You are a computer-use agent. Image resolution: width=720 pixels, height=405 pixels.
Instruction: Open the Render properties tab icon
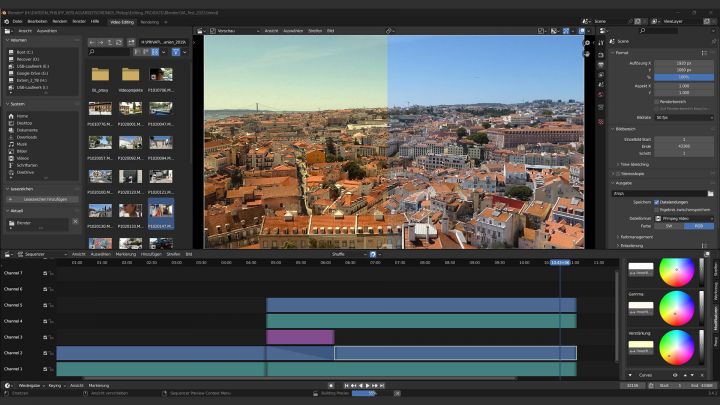click(x=601, y=55)
